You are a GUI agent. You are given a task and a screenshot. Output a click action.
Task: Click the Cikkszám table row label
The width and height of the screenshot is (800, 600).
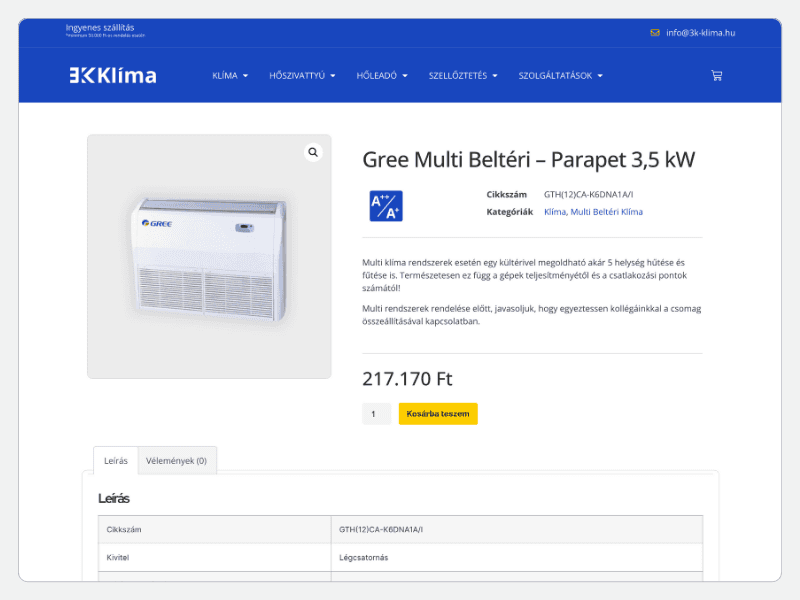[x=124, y=530]
